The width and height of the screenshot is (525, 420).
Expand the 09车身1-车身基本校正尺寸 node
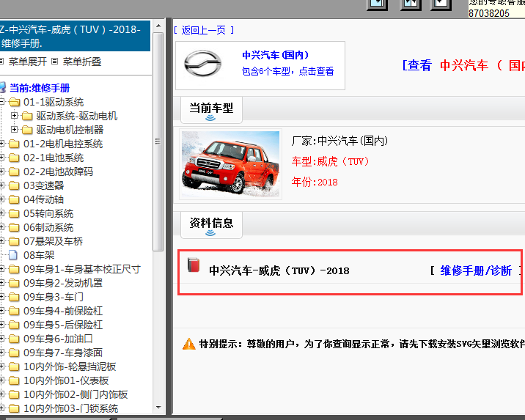point(1,268)
